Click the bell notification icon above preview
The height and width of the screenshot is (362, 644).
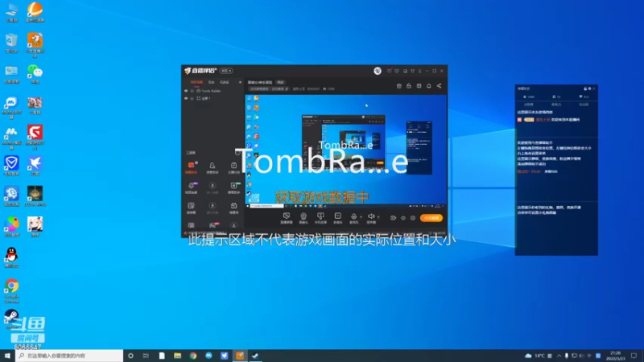(429, 86)
